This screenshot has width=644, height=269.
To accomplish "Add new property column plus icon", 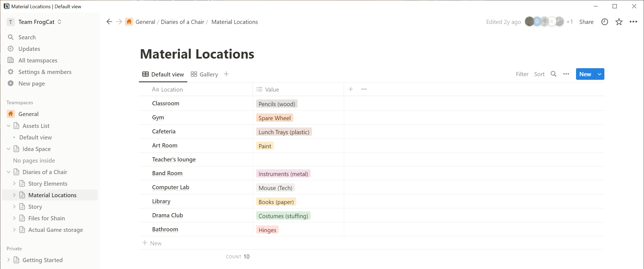I will click(x=350, y=89).
